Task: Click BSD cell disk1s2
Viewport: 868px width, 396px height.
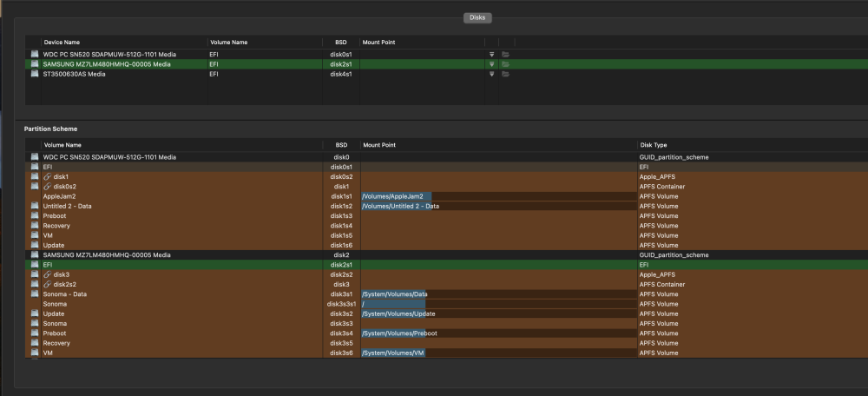Action: pyautogui.click(x=341, y=206)
